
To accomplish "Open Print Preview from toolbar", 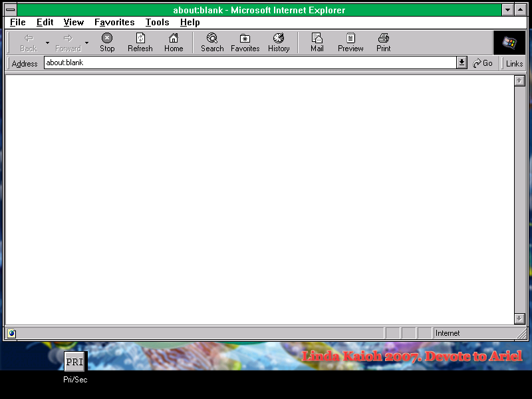I will click(350, 43).
